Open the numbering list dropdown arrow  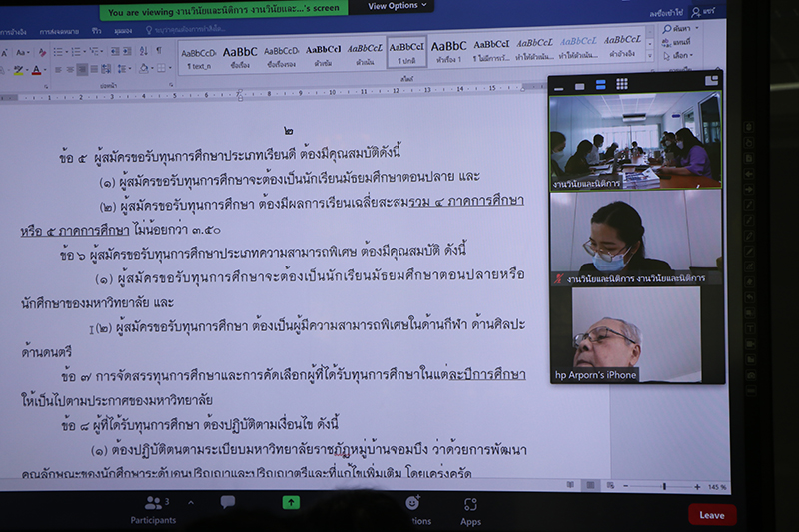pyautogui.click(x=84, y=52)
